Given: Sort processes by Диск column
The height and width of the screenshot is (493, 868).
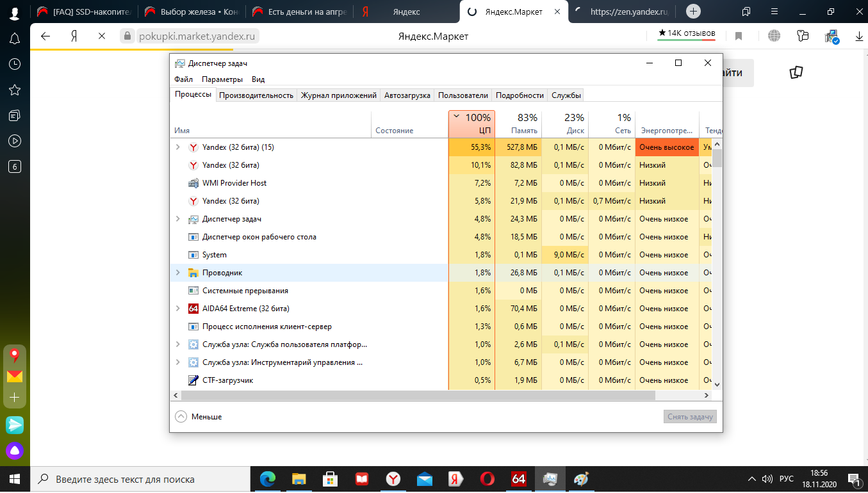Looking at the screenshot, I should point(565,124).
